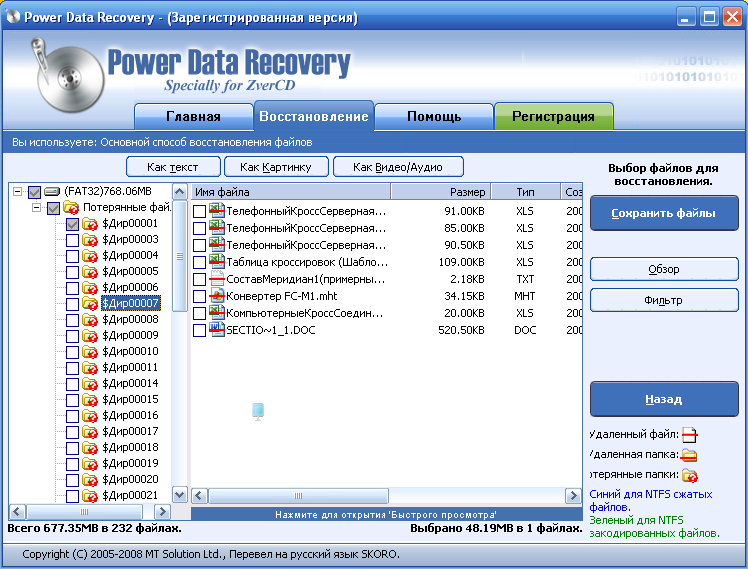This screenshot has width=748, height=569.
Task: Click the application icon in title bar
Action: (x=13, y=17)
